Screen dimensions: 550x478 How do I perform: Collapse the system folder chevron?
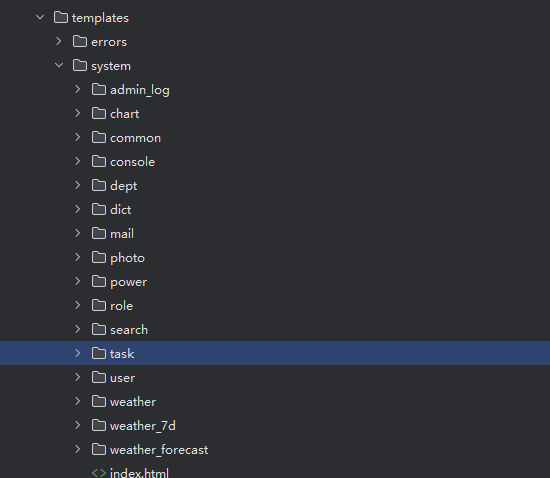pos(59,65)
